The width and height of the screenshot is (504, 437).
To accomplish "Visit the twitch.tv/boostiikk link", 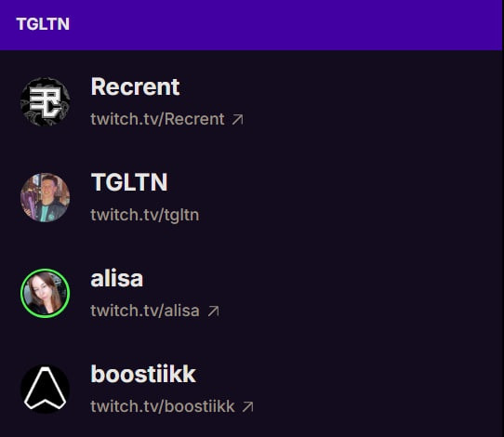I will pos(163,406).
